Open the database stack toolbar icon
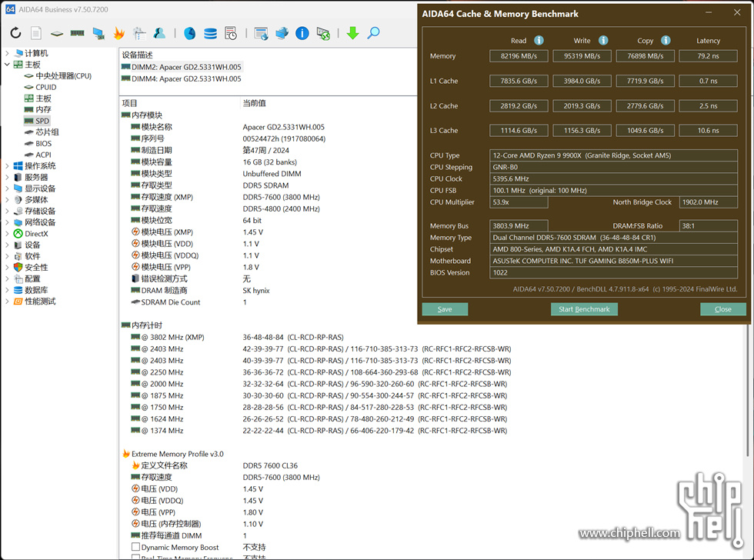 click(x=211, y=33)
